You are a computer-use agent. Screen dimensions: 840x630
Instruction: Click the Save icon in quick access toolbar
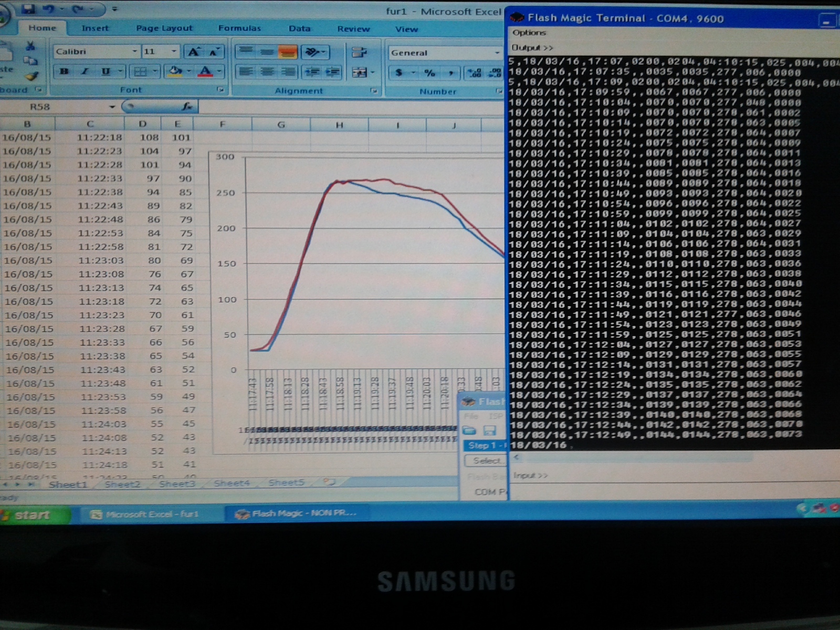pyautogui.click(x=28, y=8)
